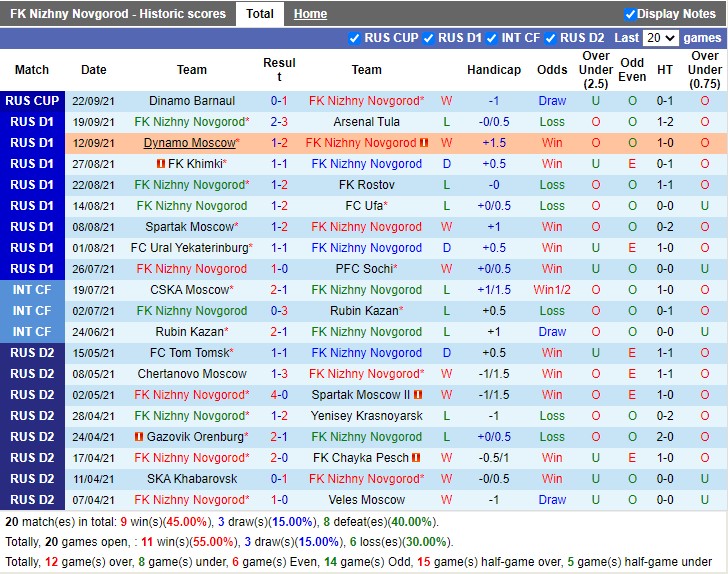Click red card icon in the 12/09/21 match row
The height and width of the screenshot is (574, 728).
[424, 143]
